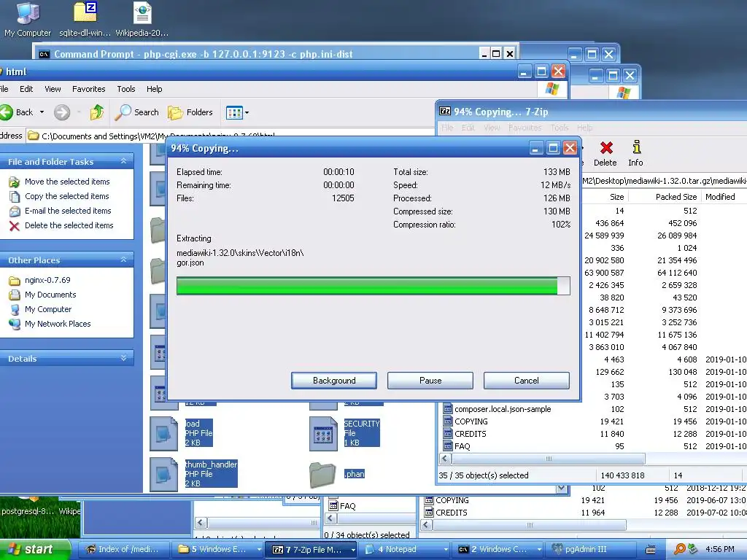Pause the 7-Zip extraction
Screen dimensions: 747x560
430,381
